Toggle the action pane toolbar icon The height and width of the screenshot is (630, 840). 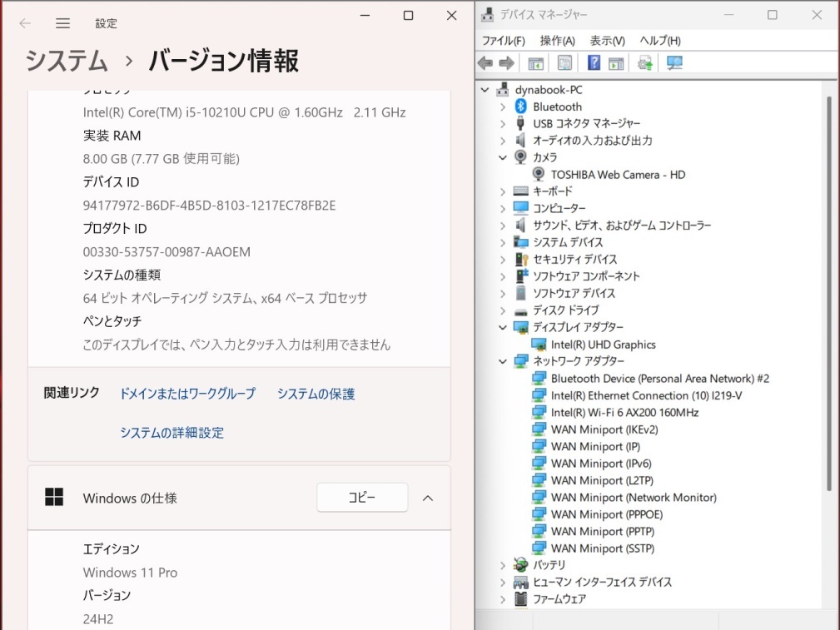[x=616, y=63]
